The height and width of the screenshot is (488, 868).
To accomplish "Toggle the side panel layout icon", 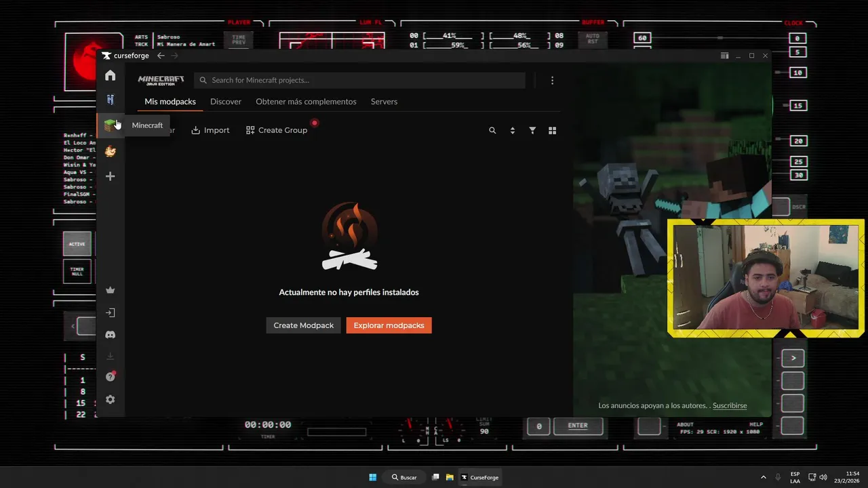I will 724,56.
